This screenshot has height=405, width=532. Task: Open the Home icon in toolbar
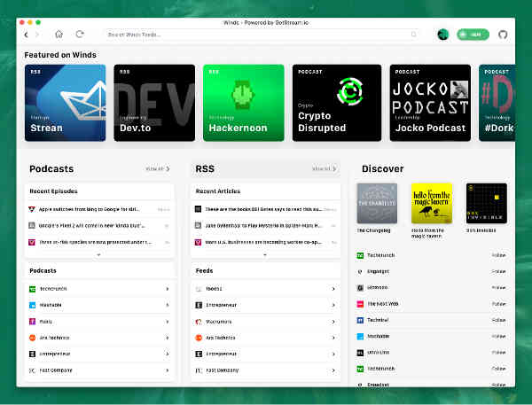pos(59,34)
